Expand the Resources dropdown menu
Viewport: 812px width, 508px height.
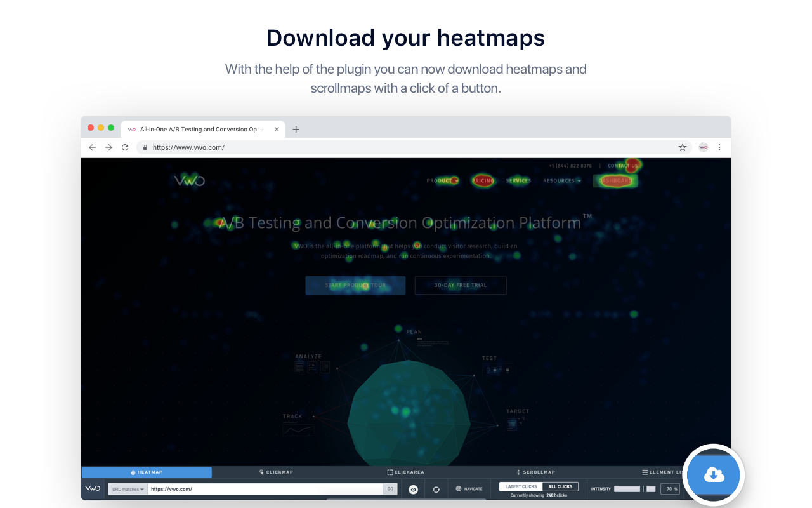pos(562,181)
